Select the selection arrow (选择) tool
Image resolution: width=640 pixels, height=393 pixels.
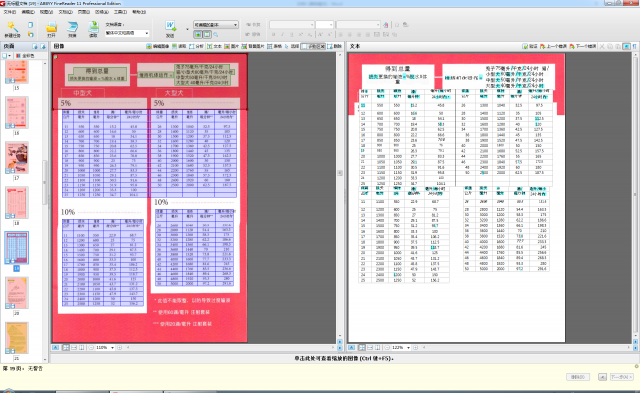tap(291, 46)
